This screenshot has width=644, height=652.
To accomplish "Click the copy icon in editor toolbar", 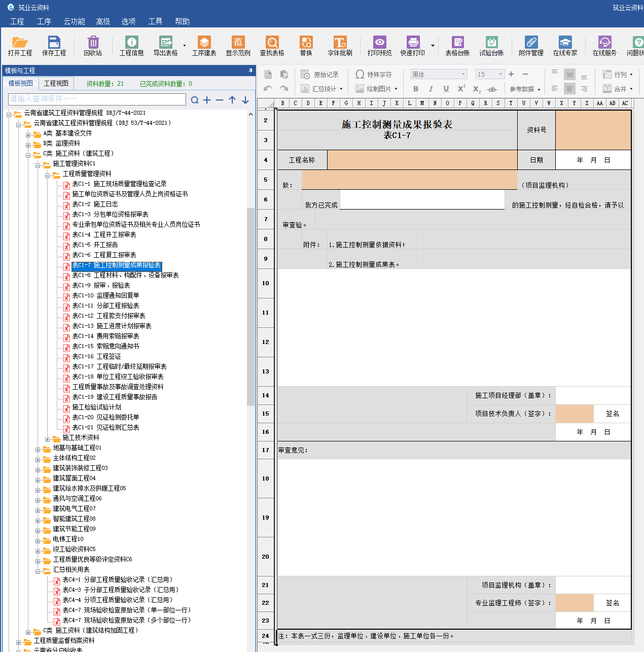I will (x=268, y=75).
